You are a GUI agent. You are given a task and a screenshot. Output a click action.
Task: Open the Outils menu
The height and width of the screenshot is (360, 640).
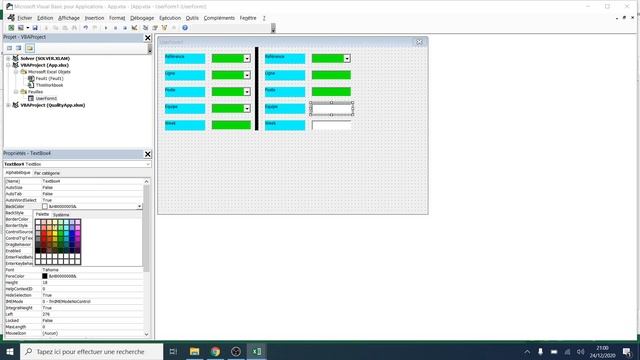(192, 18)
